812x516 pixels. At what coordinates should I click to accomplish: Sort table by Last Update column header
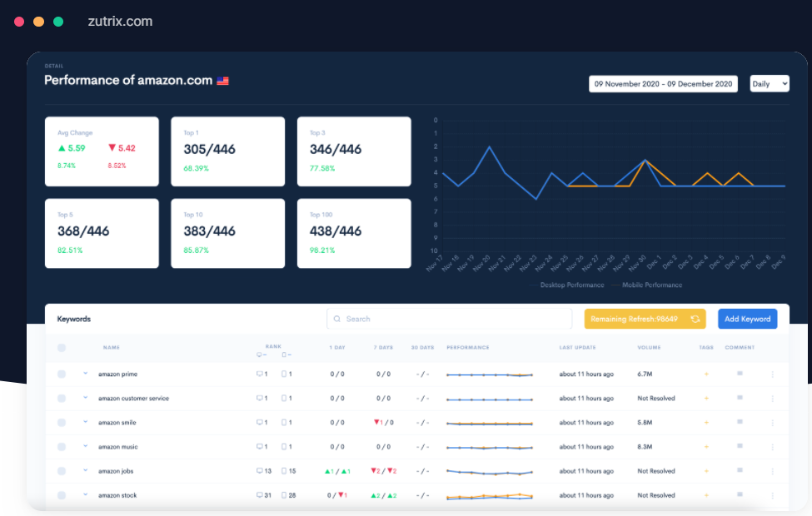pyautogui.click(x=578, y=348)
